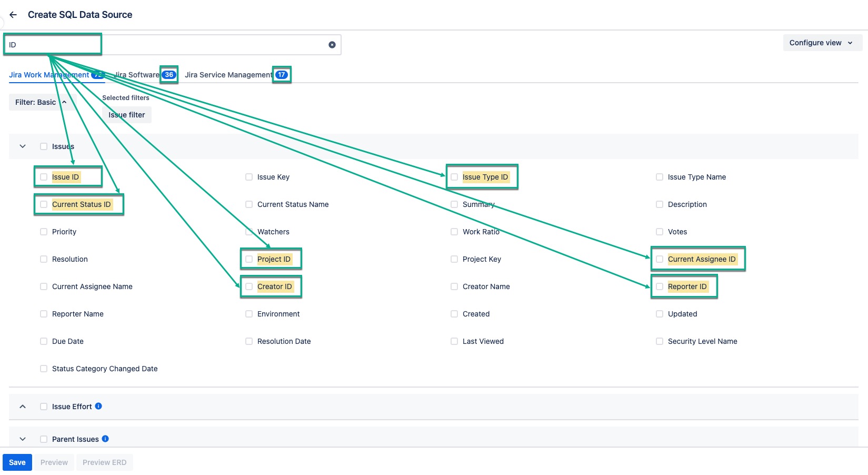Click the info icon beside Issue Effort
The height and width of the screenshot is (475, 868).
[98, 406]
